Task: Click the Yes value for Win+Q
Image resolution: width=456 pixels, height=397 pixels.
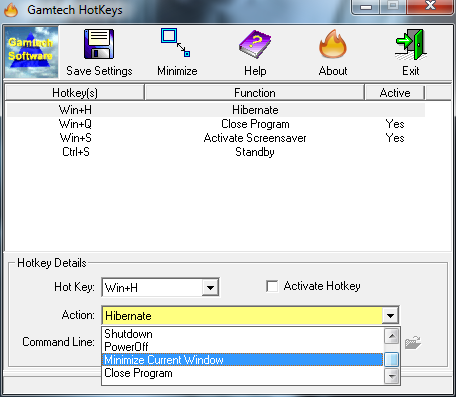Action: (395, 124)
